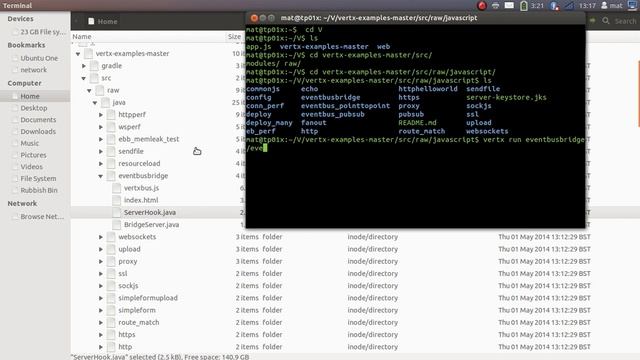The width and height of the screenshot is (640, 360).
Task: Click the BridgeServer.java file icon
Action: tap(117, 224)
